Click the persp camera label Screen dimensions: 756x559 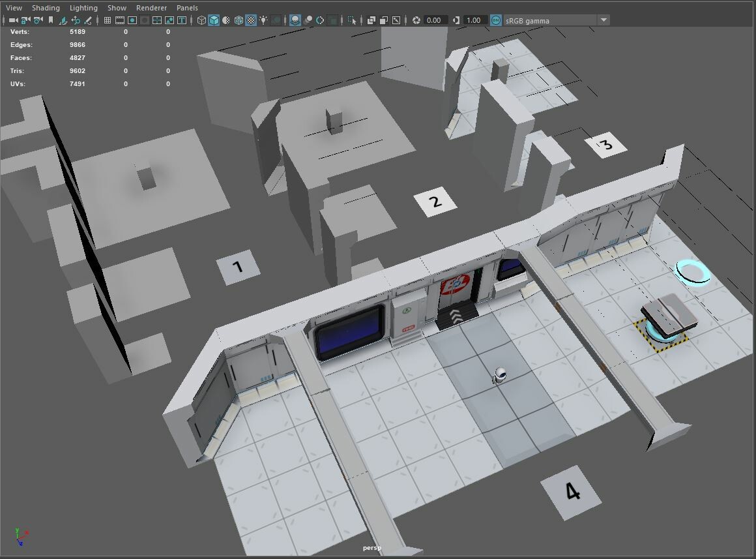pyautogui.click(x=371, y=549)
